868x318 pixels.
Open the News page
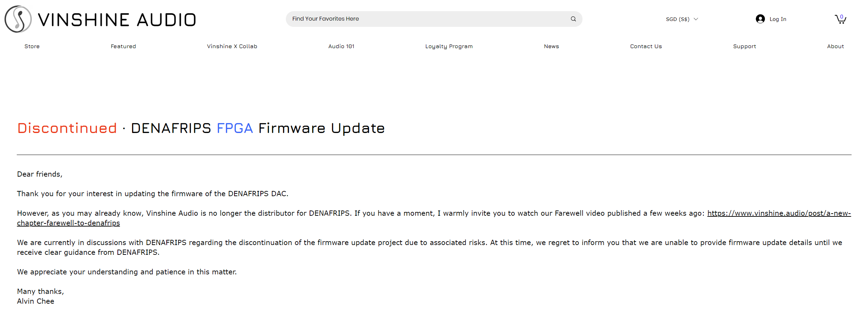[x=551, y=46]
